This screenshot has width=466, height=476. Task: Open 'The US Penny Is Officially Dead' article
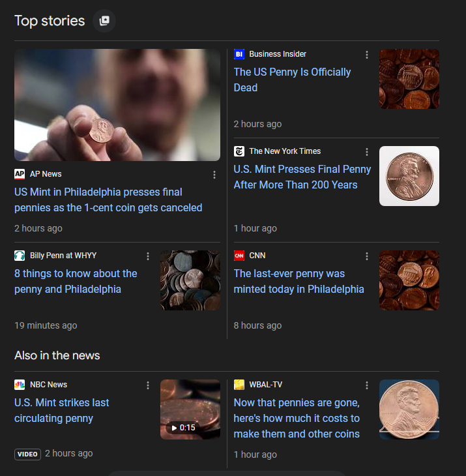pos(292,80)
